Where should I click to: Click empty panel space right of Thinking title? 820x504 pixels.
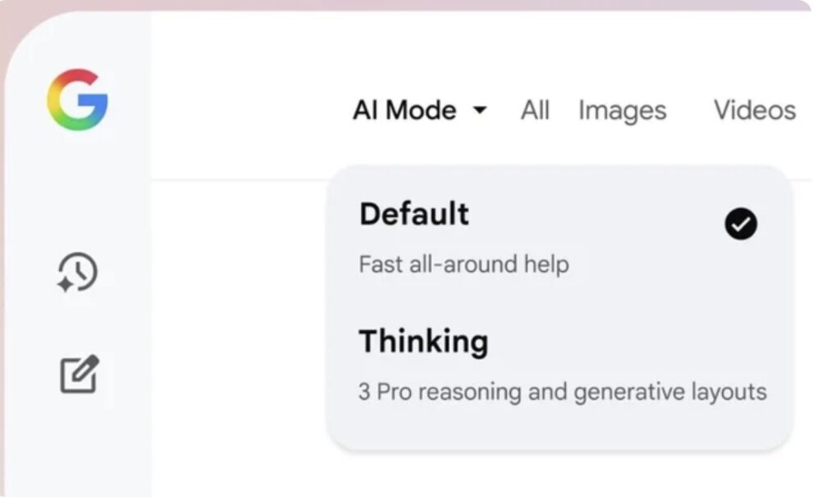click(x=640, y=341)
